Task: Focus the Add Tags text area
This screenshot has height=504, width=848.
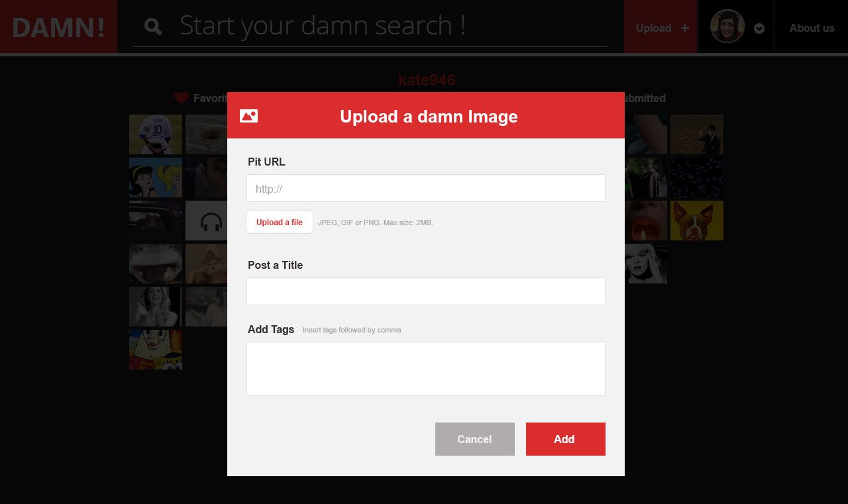Action: pos(426,369)
